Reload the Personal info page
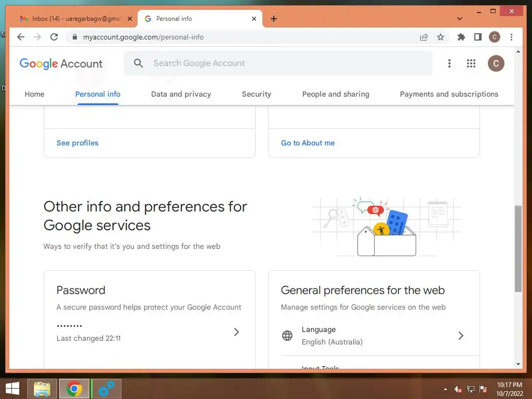The height and width of the screenshot is (399, 532). pos(54,37)
